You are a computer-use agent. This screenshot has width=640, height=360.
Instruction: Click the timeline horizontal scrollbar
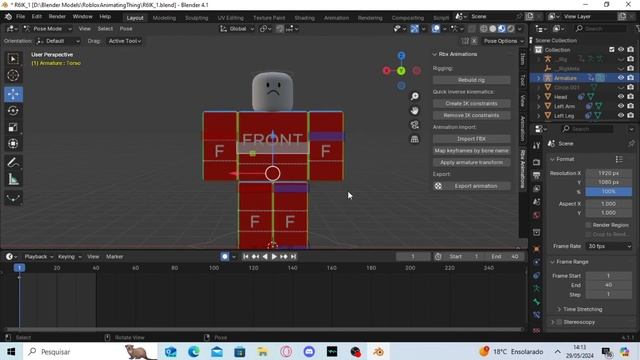tap(263, 329)
